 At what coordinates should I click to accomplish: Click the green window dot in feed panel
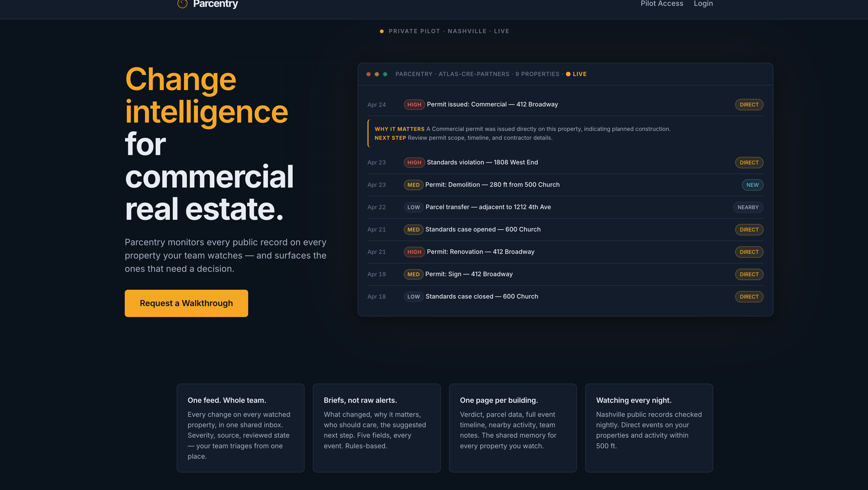point(385,74)
